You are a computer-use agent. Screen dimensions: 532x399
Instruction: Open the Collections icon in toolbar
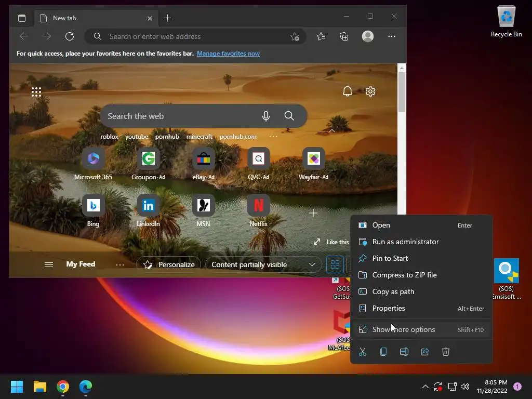(344, 36)
